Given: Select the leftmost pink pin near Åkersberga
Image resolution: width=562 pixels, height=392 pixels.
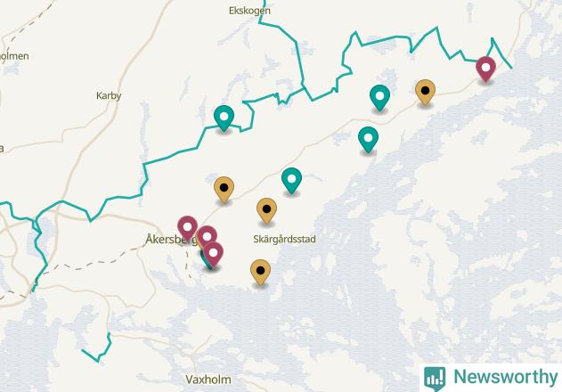Looking at the screenshot, I should tap(187, 229).
